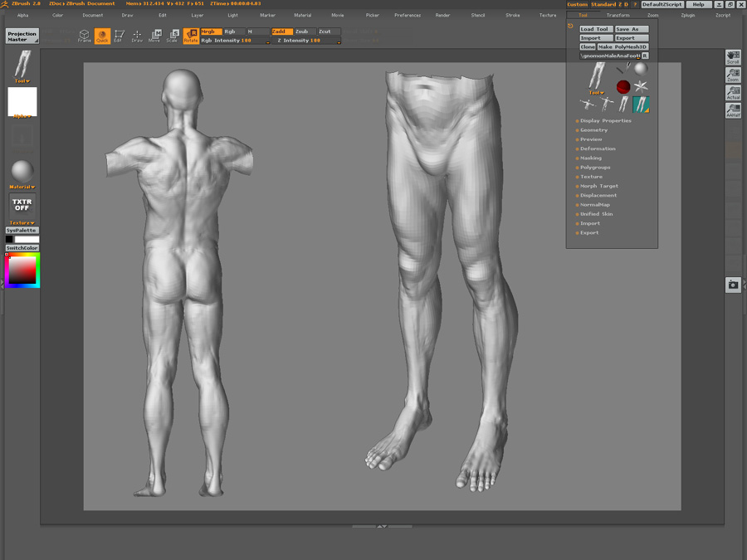Toggle the M material mode

258,32
